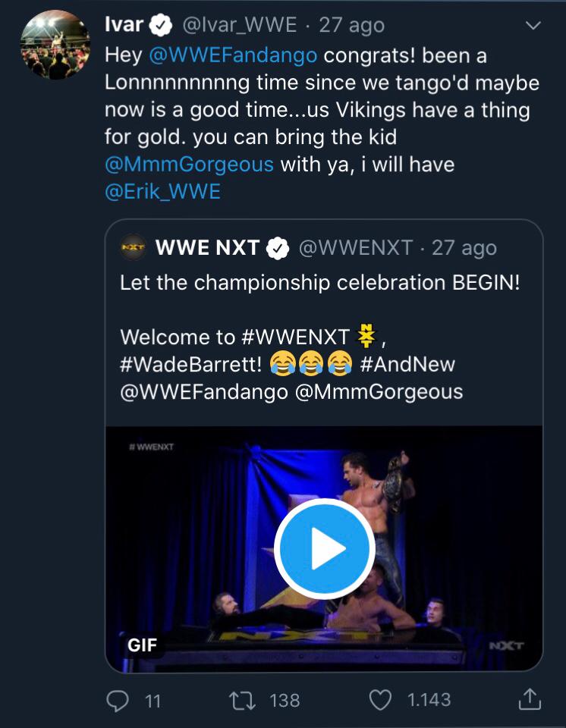Open the WWE NXT account name
Screen dimensions: 566x728
tap(207, 247)
